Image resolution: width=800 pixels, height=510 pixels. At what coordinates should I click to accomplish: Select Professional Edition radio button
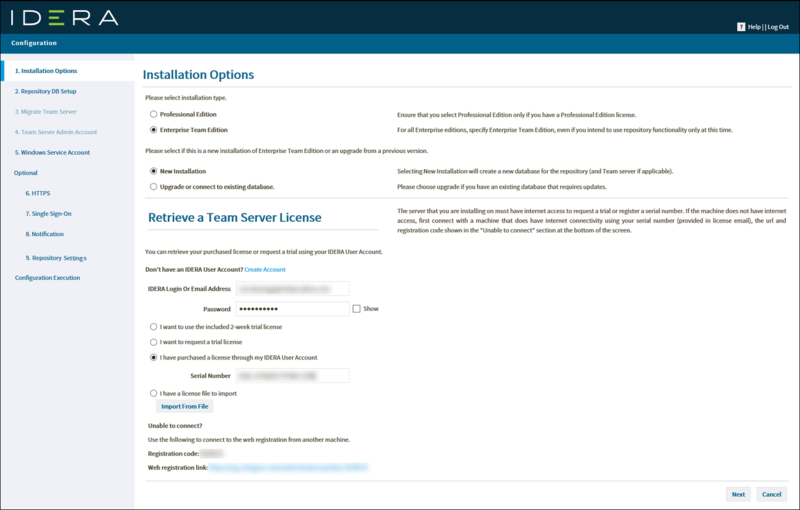point(154,114)
